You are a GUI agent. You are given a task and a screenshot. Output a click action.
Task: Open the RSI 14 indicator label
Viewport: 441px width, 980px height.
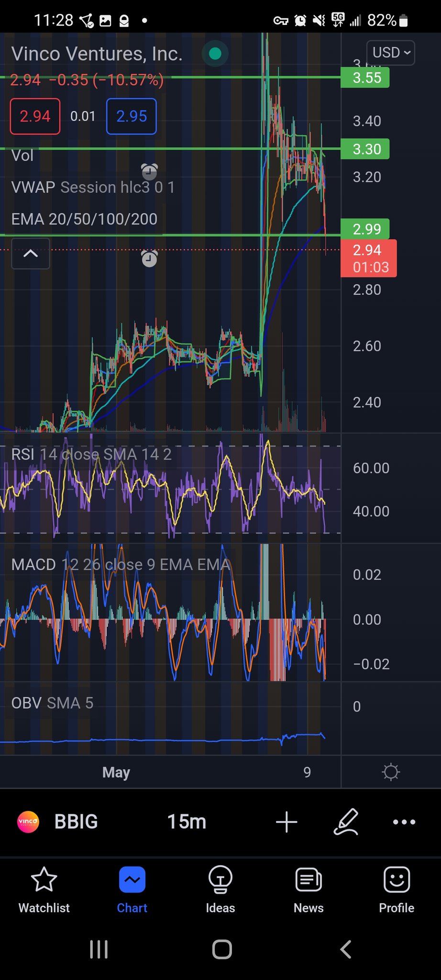tap(91, 454)
